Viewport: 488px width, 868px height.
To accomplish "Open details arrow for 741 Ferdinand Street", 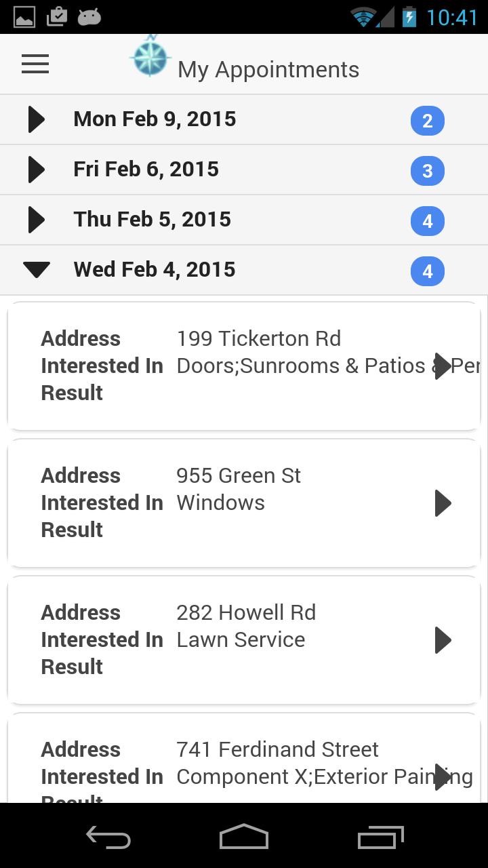I will coord(443,776).
